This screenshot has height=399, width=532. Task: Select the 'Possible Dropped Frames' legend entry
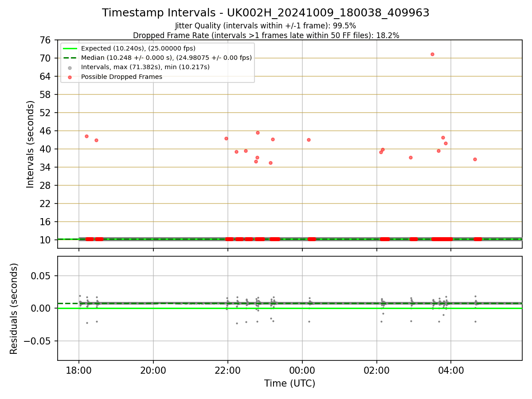point(121,77)
